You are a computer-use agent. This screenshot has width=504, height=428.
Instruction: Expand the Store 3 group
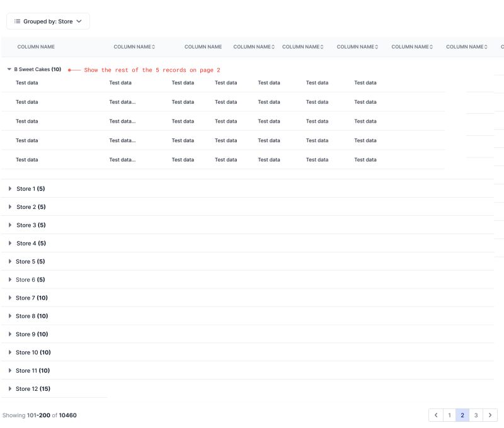pos(9,225)
